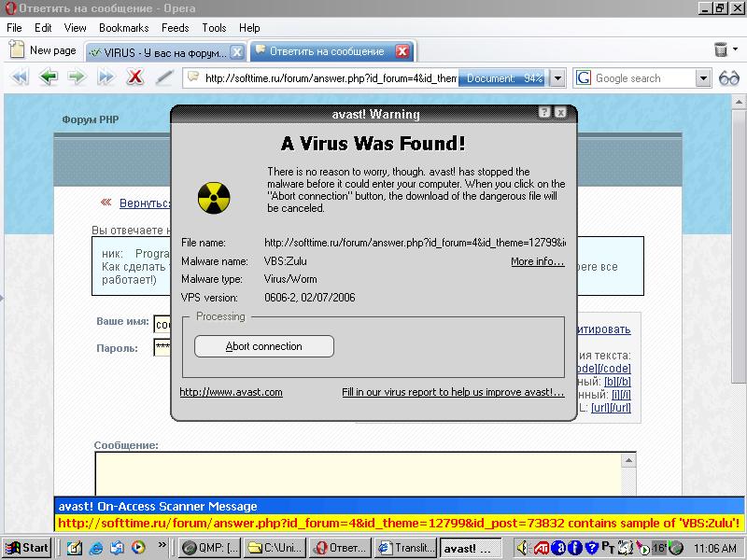Click the Rewind navigation button

coord(20,77)
